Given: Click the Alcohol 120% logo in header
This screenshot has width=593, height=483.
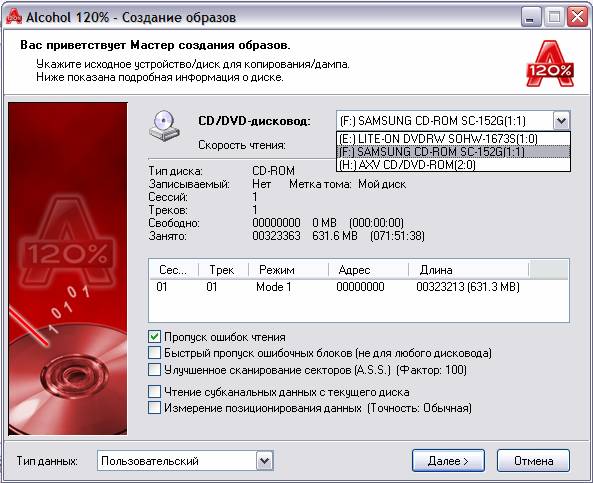Looking at the screenshot, I should (x=550, y=64).
